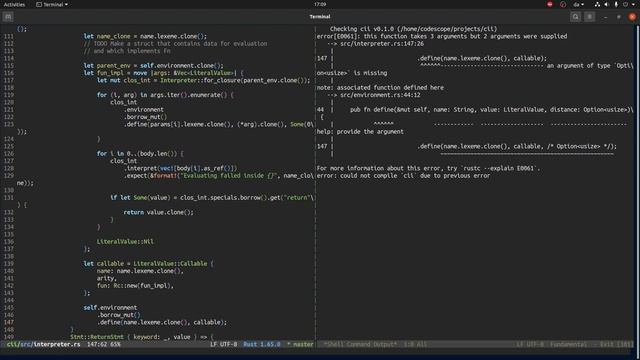Click the red do-not-disturb tray icon
Image resolution: width=640 pixels, height=360 pixels.
click(550, 4)
